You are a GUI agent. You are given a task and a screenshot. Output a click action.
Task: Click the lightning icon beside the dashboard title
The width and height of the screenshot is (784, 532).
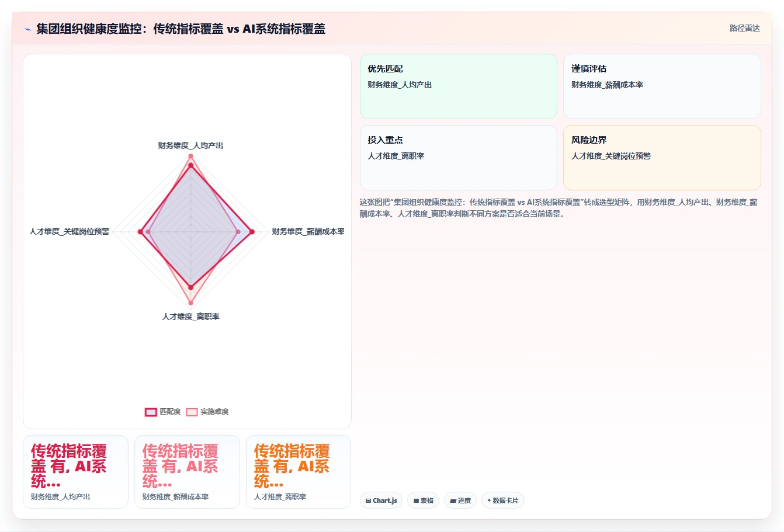[27, 29]
